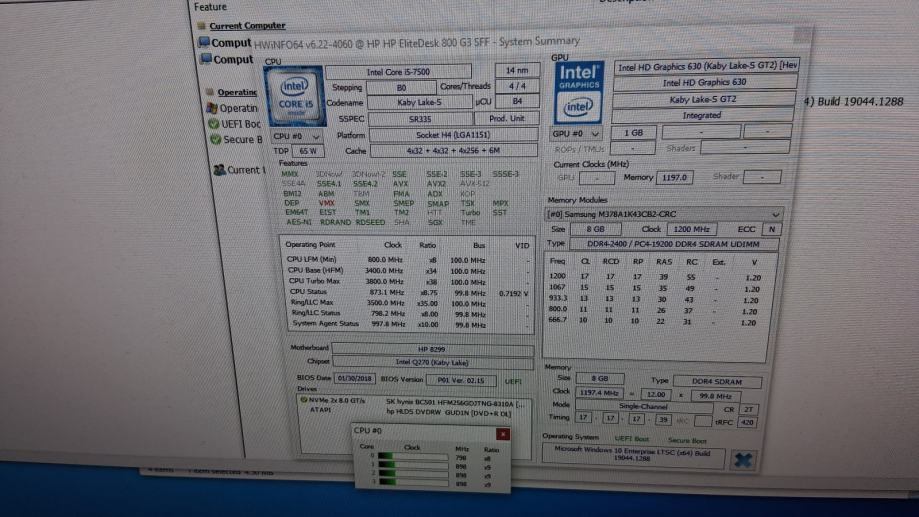The width and height of the screenshot is (919, 517).
Task: Click the BIOS Date 01/30/2018 field
Action: pos(355,379)
